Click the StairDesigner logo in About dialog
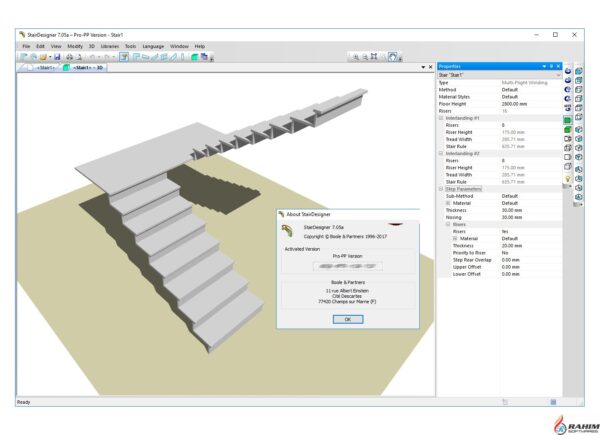The height and width of the screenshot is (435, 600). tap(287, 230)
